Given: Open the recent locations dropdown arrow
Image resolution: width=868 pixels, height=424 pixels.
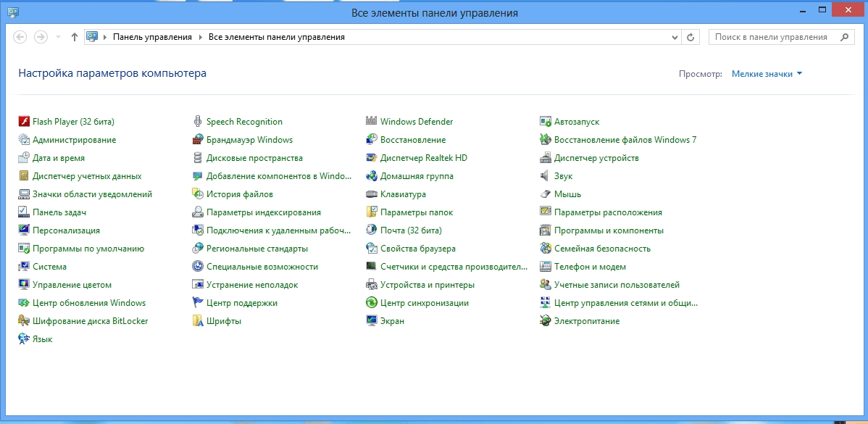Looking at the screenshot, I should pos(59,37).
